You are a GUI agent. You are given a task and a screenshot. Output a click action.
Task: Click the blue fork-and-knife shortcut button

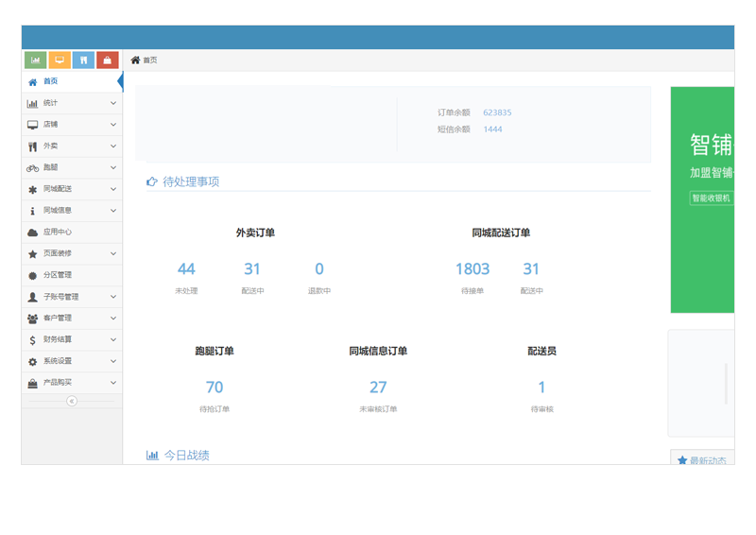click(83, 60)
